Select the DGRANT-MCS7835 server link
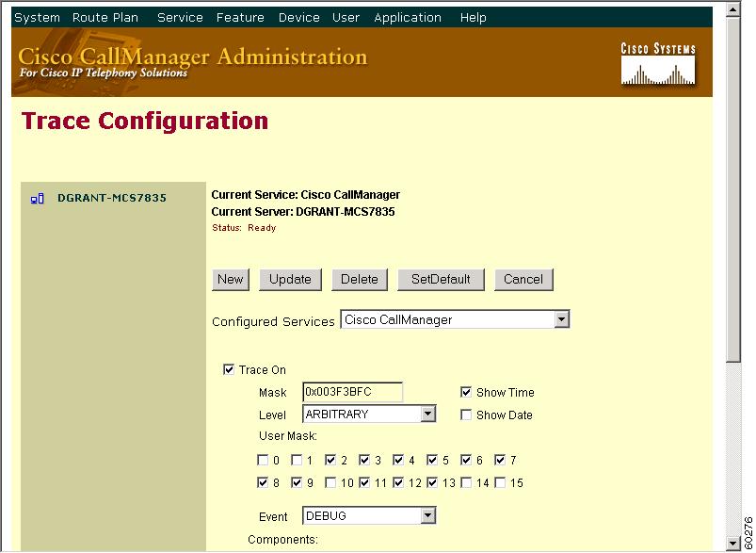 click(112, 198)
